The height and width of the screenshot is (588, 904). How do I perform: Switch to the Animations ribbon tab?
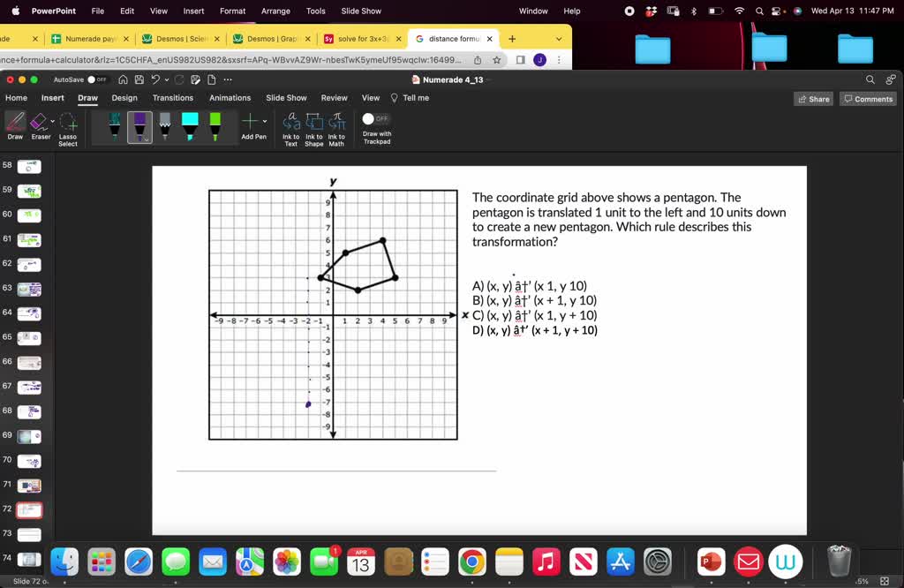[230, 98]
